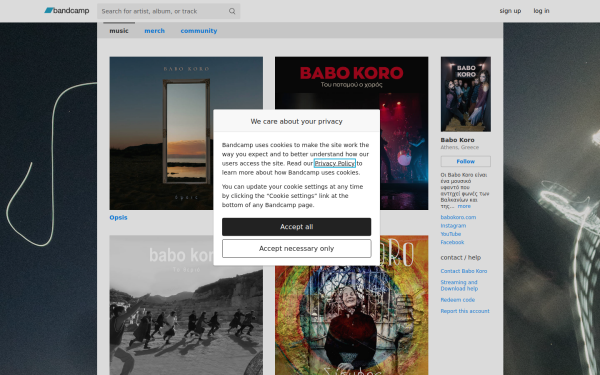Screen dimensions: 600x375
Task: Click the Bandcamp logo
Action: pyautogui.click(x=67, y=11)
